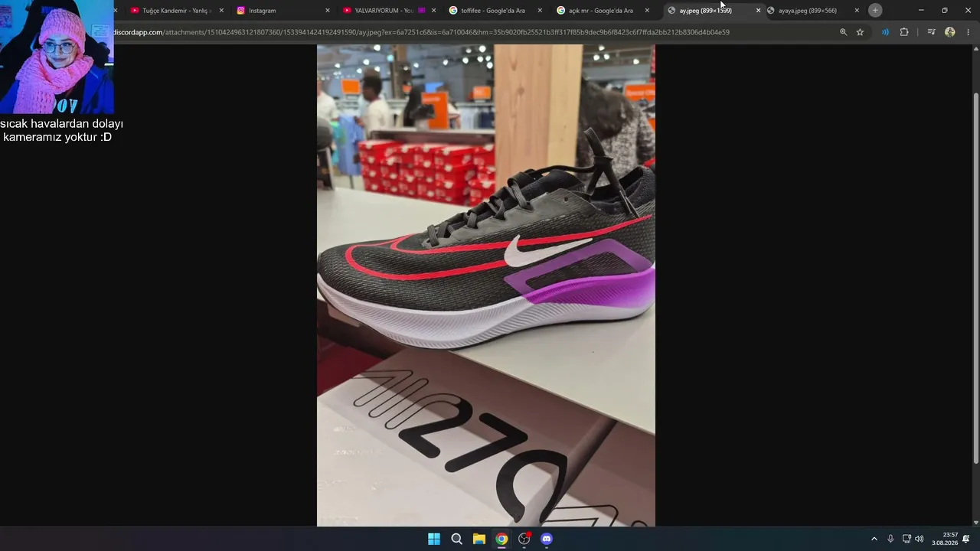The width and height of the screenshot is (980, 551).
Task: Open the media controls toolbar button
Action: tap(931, 32)
